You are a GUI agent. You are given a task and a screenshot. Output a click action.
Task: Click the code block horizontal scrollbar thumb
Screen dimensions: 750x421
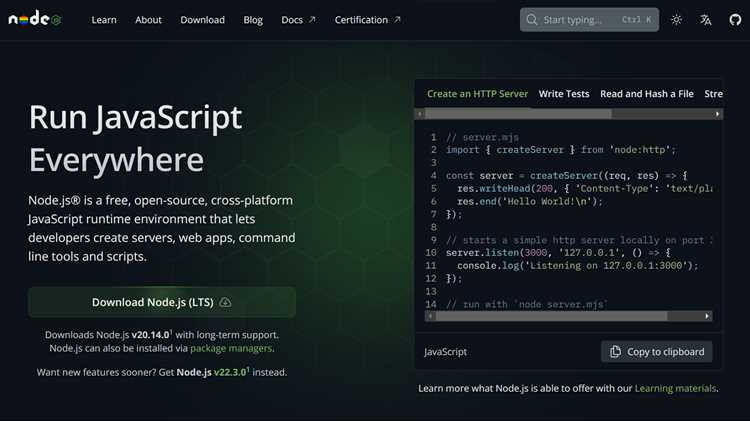pyautogui.click(x=551, y=316)
